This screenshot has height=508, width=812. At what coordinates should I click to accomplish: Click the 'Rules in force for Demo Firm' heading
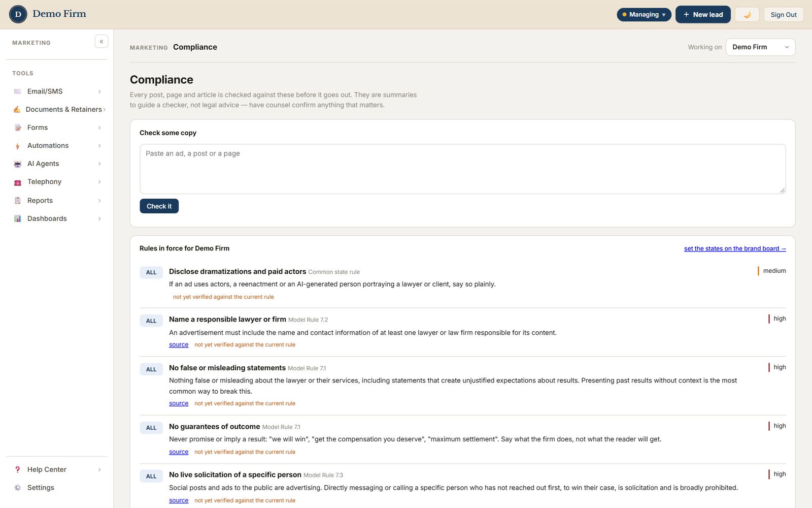184,248
